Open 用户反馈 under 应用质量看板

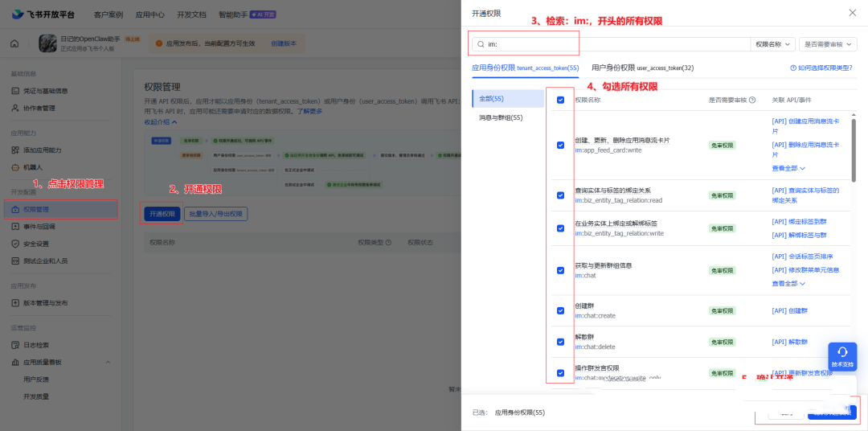(x=36, y=380)
